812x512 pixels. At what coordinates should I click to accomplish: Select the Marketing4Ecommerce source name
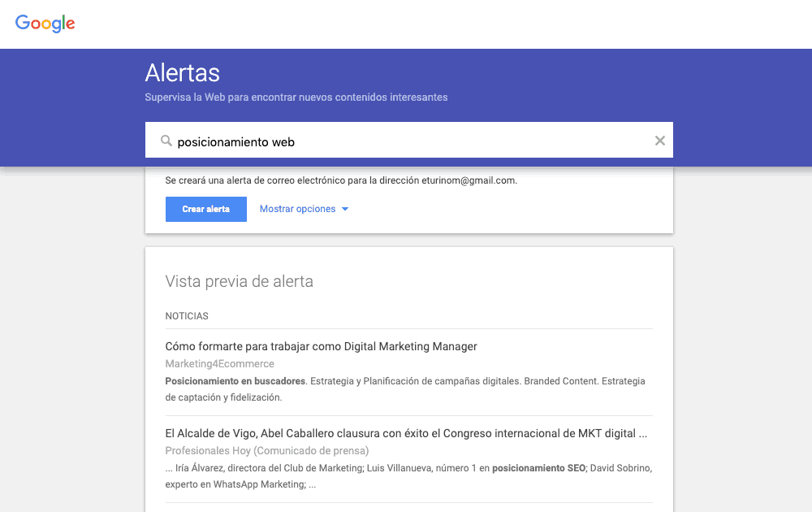[x=219, y=363]
